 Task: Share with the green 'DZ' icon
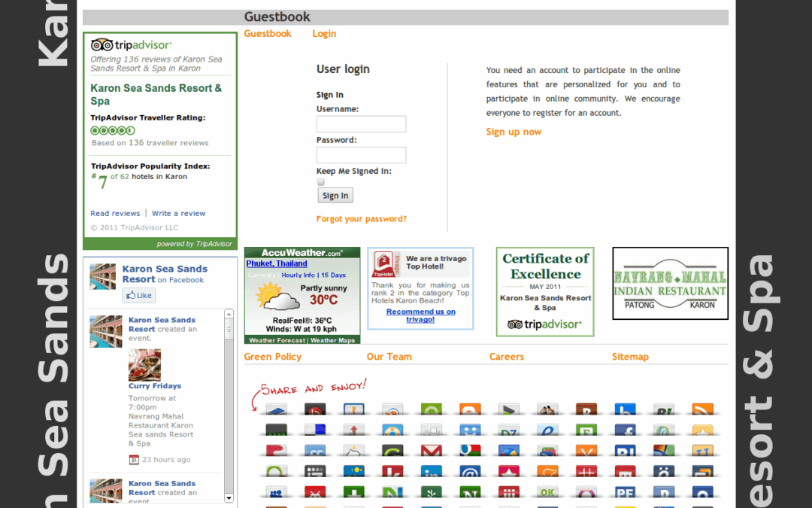(508, 430)
